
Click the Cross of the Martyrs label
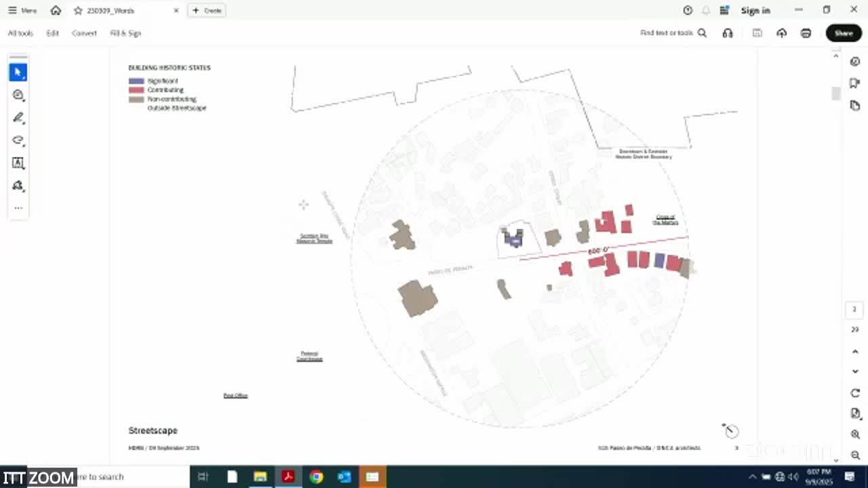[666, 220]
